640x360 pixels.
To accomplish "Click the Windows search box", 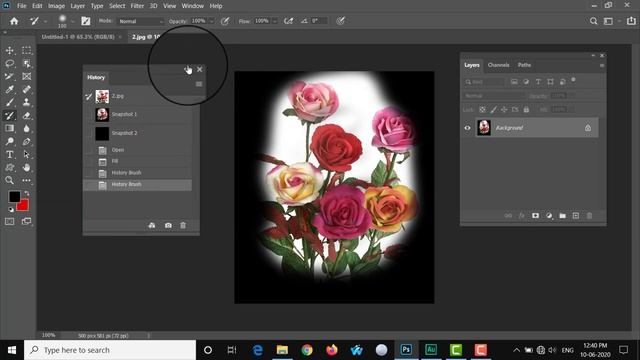I will 110,350.
